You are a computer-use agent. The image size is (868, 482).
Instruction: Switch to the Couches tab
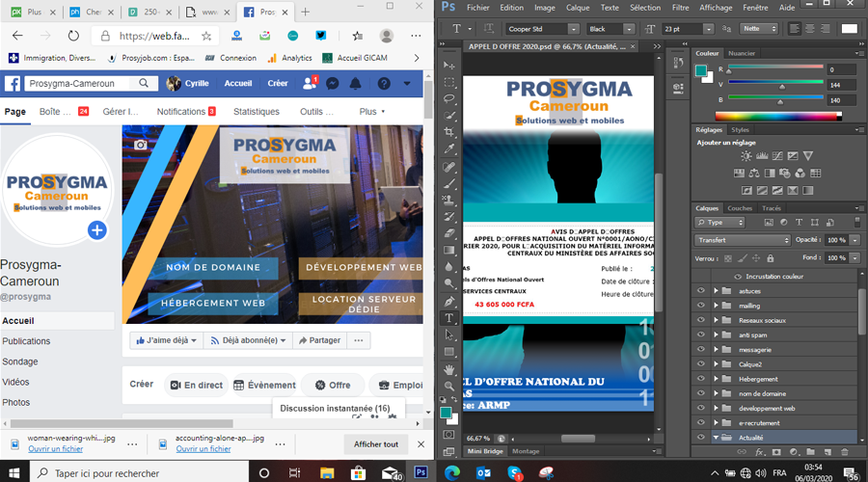coord(740,208)
